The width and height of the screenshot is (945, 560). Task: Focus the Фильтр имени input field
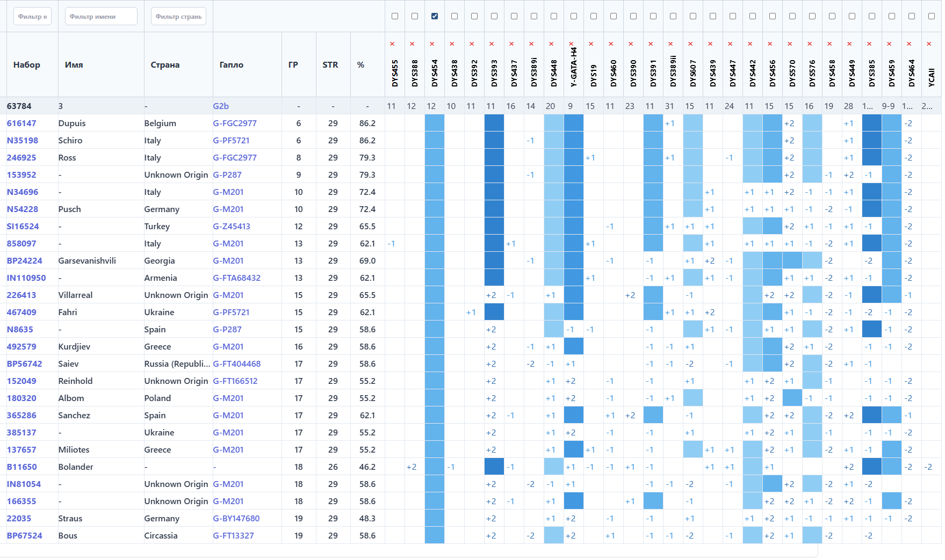click(101, 17)
